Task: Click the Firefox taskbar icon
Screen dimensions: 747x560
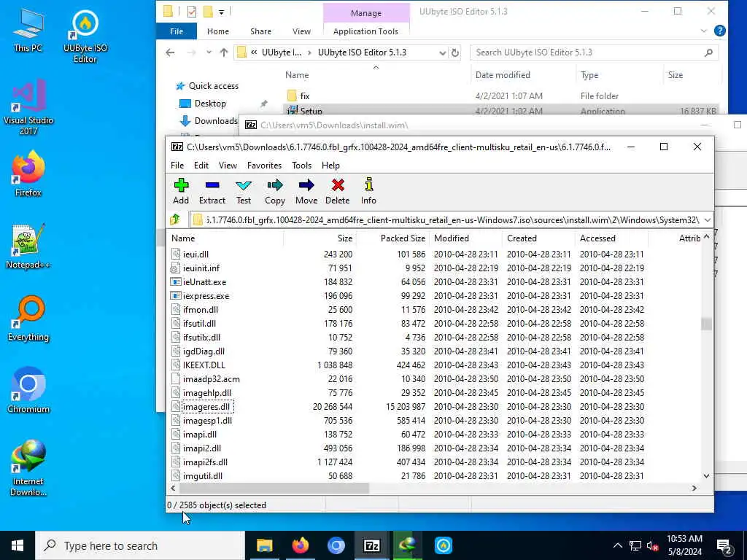Action: pyautogui.click(x=300, y=545)
